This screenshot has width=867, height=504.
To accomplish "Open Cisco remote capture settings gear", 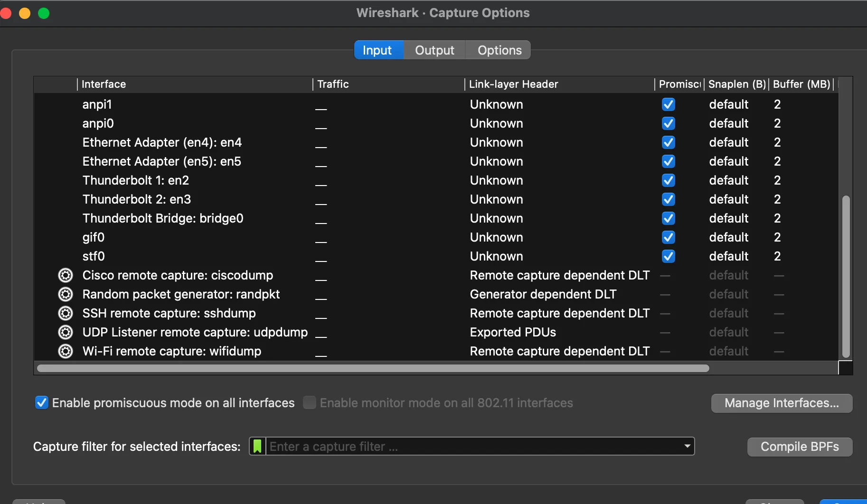I will click(x=66, y=275).
